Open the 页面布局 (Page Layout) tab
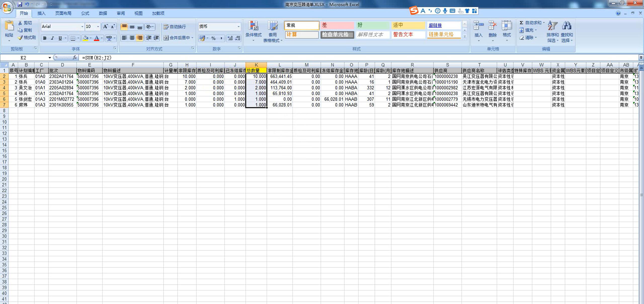This screenshot has height=304, width=644. (x=63, y=13)
